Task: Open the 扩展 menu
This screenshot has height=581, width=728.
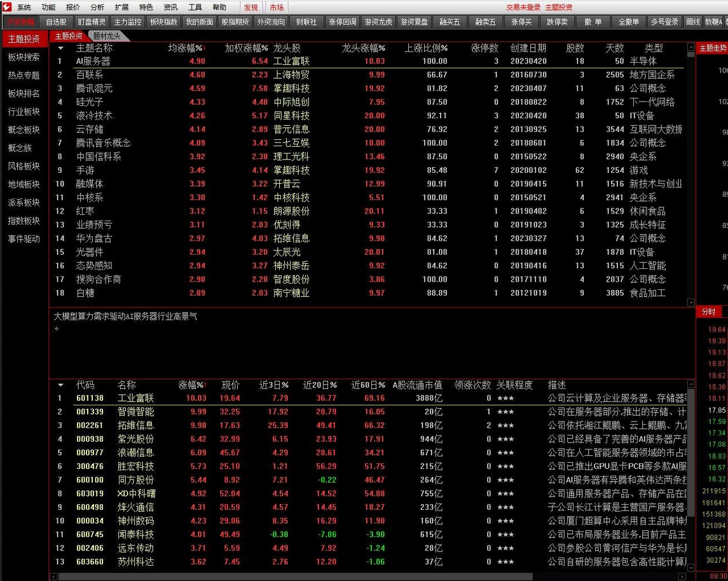Action: click(x=121, y=7)
